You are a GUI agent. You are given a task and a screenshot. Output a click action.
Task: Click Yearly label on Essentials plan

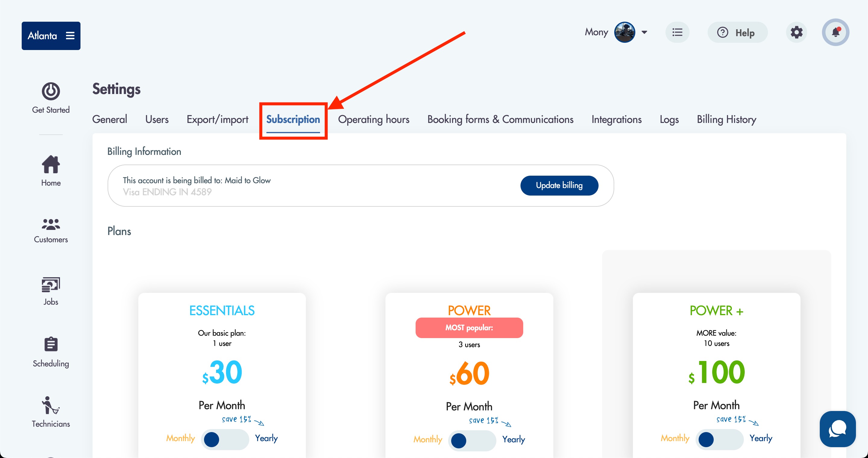coord(266,438)
